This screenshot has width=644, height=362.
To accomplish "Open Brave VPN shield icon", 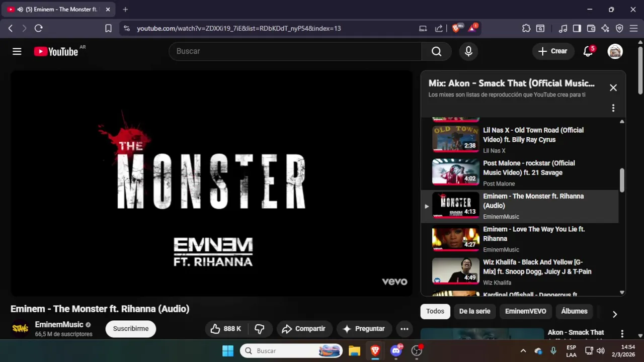I will (x=619, y=28).
